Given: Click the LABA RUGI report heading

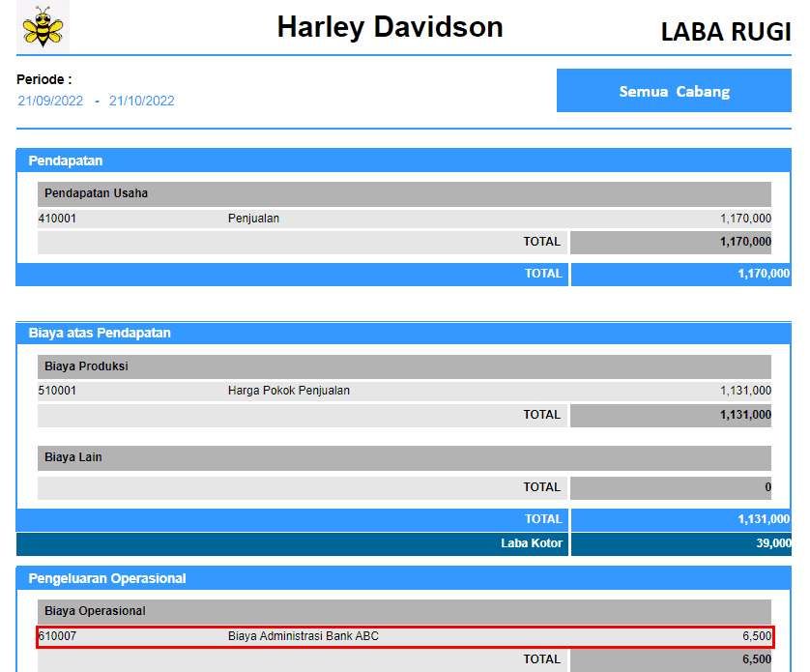Looking at the screenshot, I should [x=726, y=32].
